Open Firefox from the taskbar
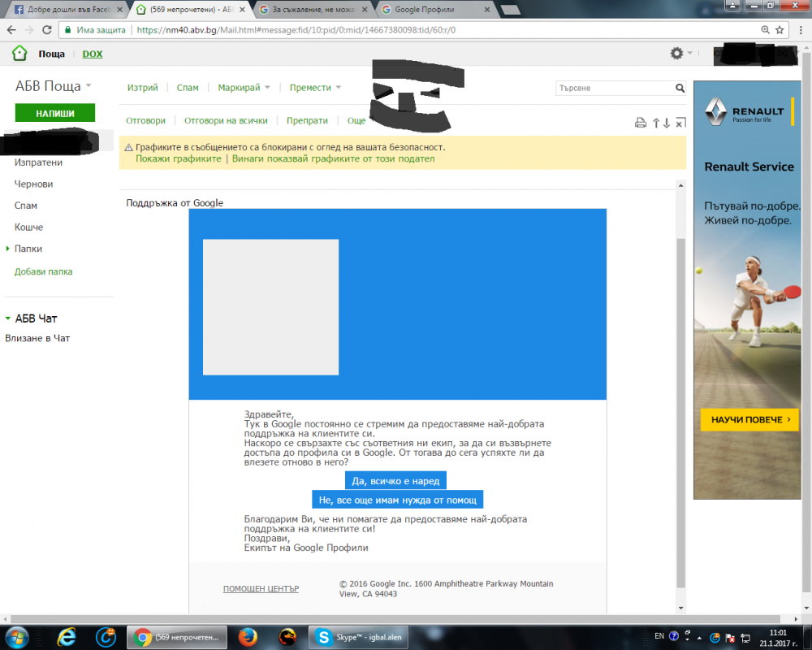 (248, 637)
